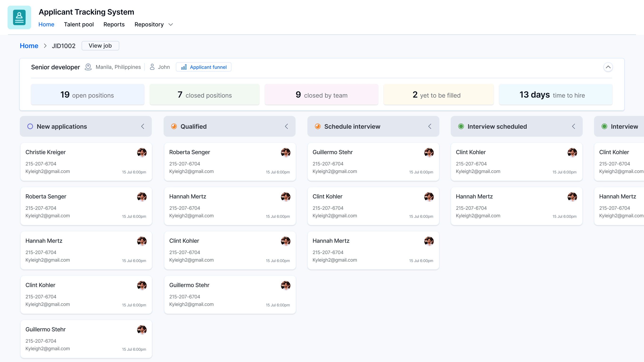Screen dimensions: 644x362
Task: Click Hannah Mertz name in Interview scheduled column
Action: point(474,197)
